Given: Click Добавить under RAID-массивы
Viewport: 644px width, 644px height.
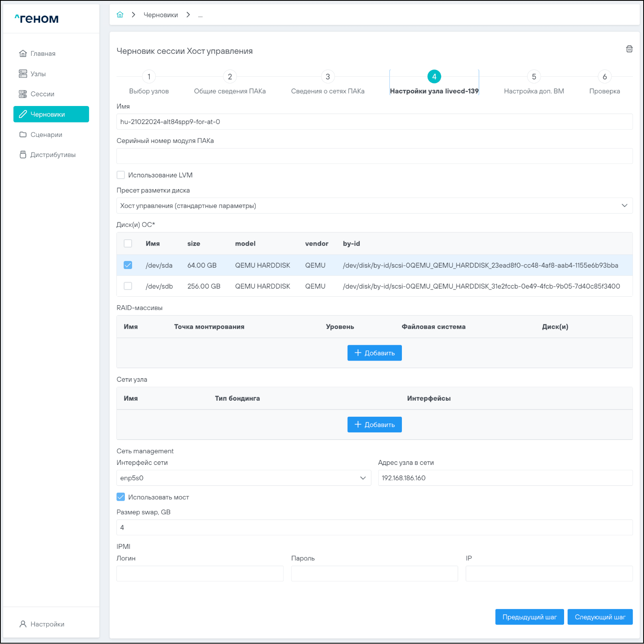Looking at the screenshot, I should (x=374, y=353).
